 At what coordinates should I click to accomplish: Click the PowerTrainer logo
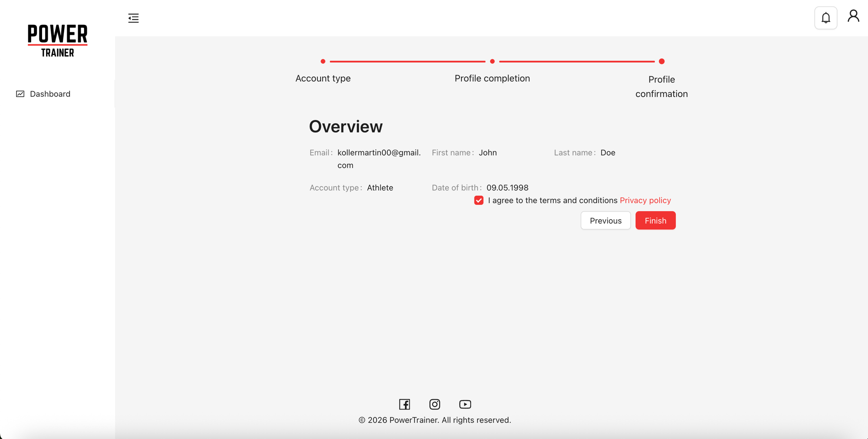(58, 40)
